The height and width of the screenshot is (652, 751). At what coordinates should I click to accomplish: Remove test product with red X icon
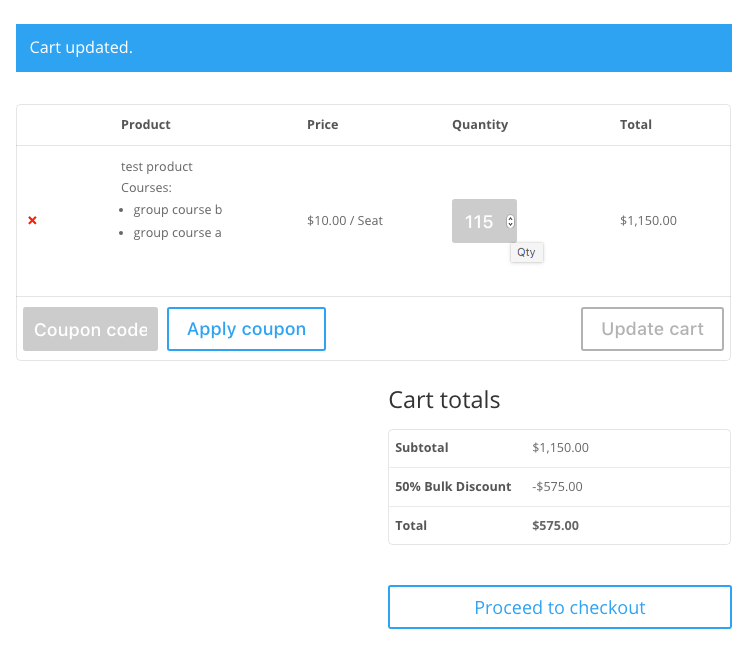click(x=32, y=220)
